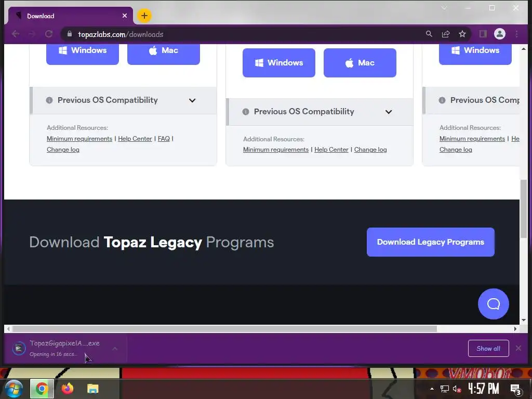
Task: Open the tab search chevron in title bar
Action: point(444,7)
